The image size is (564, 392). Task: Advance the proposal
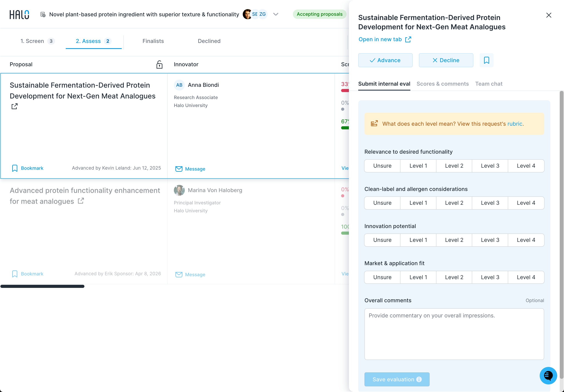[x=385, y=60]
